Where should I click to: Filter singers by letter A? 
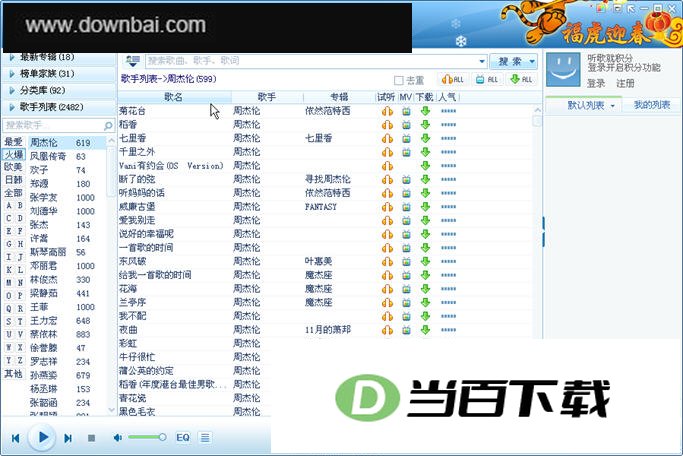click(x=9, y=205)
